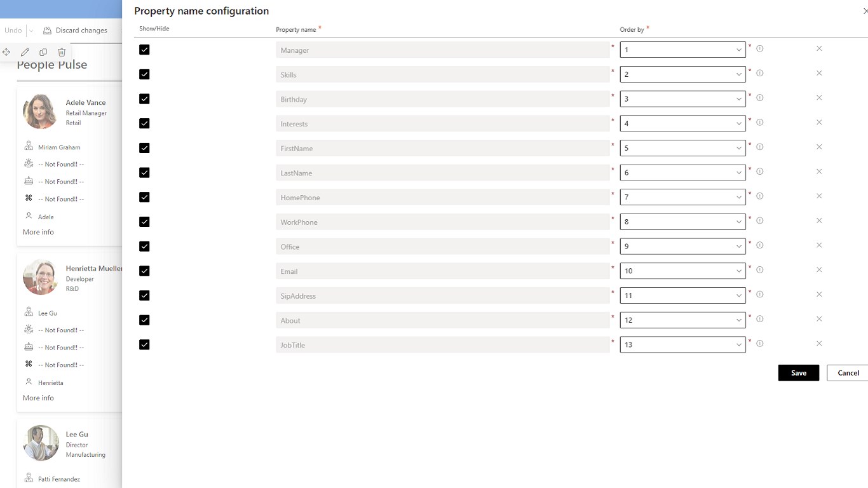This screenshot has height=488, width=868.
Task: Open More info for Adele Vance
Action: point(38,232)
